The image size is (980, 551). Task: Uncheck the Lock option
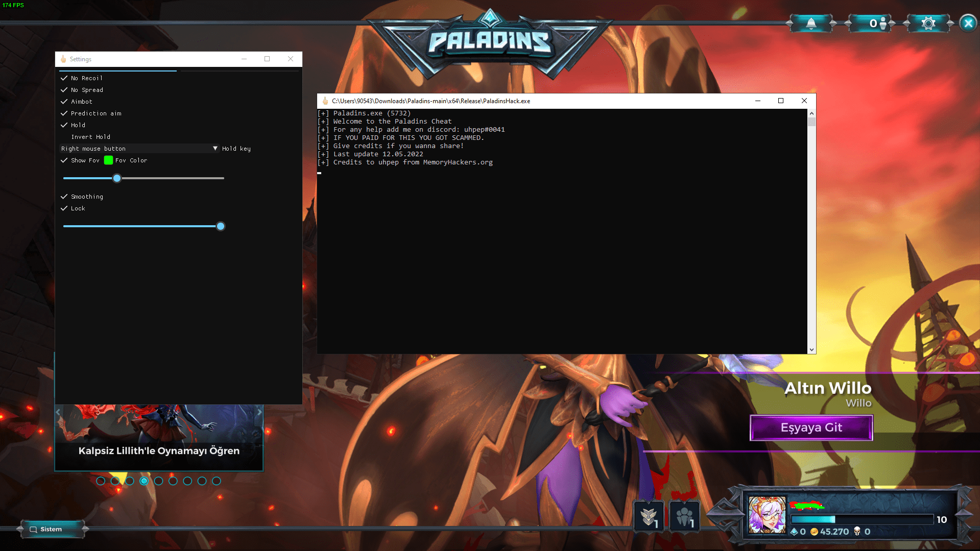pos(64,208)
